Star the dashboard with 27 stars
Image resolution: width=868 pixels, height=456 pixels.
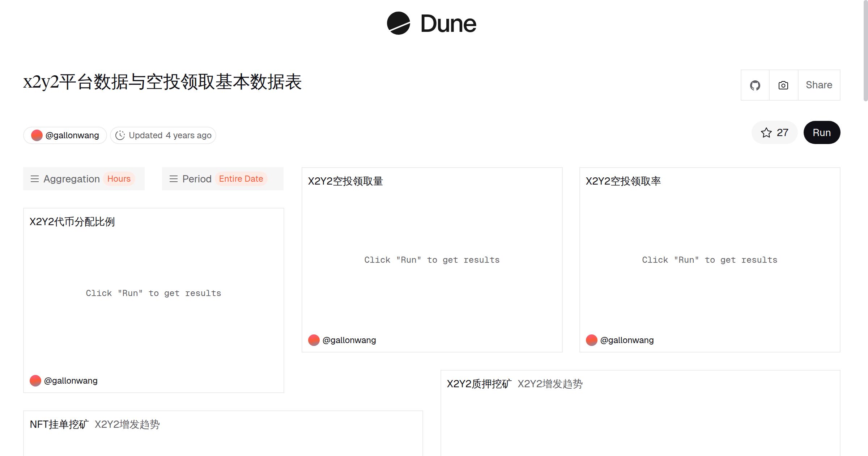click(x=774, y=132)
